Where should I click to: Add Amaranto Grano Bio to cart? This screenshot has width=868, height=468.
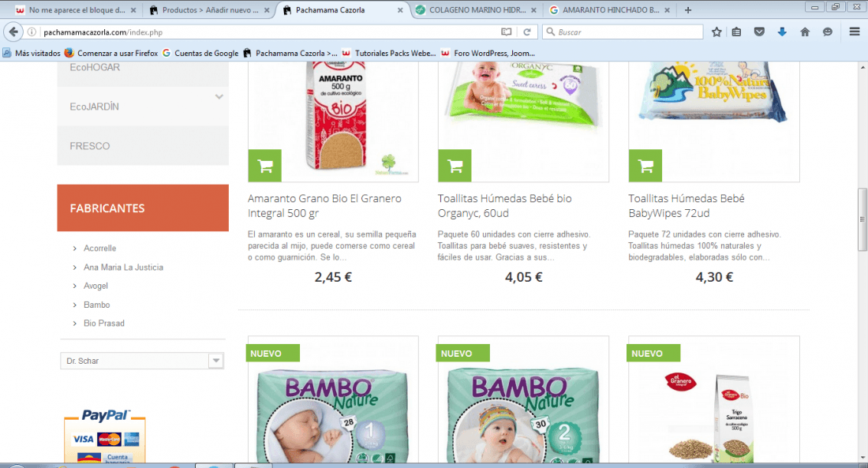tap(264, 166)
